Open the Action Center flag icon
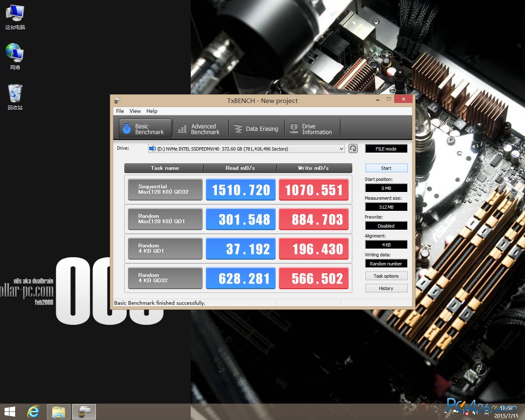This screenshot has height=420, width=525. point(455,412)
